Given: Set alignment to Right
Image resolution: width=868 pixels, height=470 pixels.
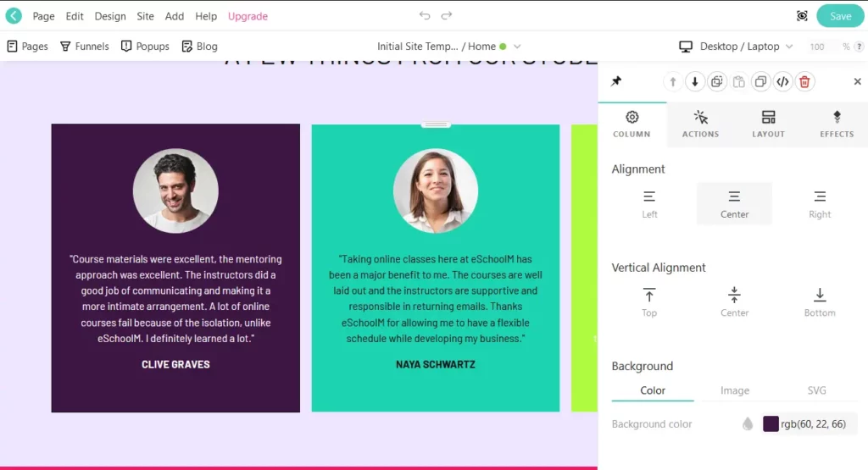Looking at the screenshot, I should point(820,204).
